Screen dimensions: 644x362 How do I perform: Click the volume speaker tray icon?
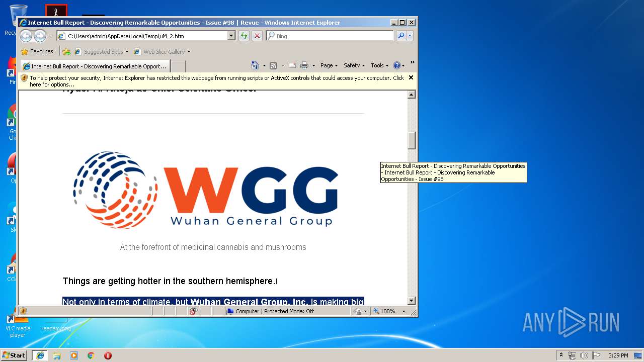(x=584, y=355)
